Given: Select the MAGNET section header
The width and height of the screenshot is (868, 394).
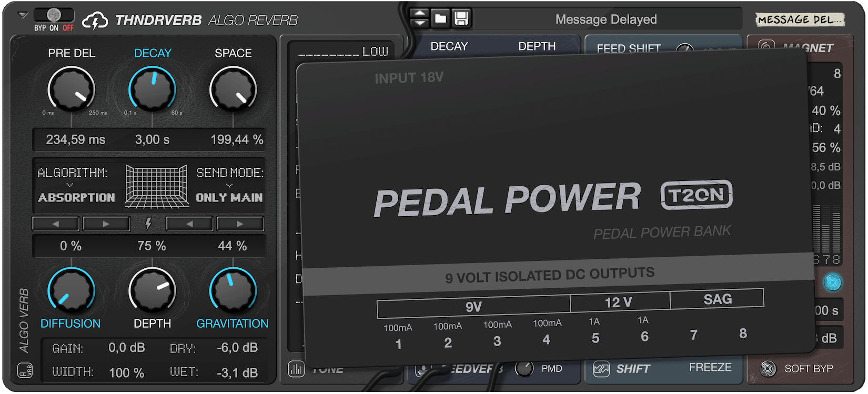Looking at the screenshot, I should click(808, 48).
